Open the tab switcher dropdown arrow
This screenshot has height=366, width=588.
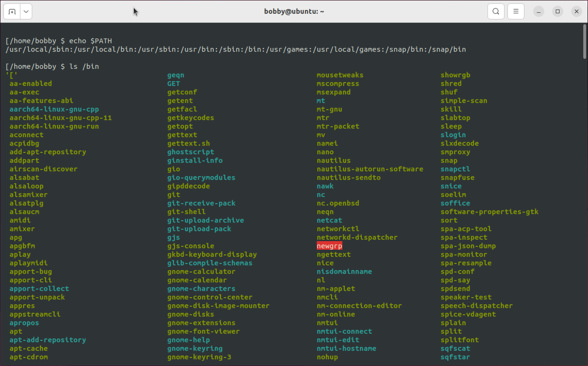point(25,11)
